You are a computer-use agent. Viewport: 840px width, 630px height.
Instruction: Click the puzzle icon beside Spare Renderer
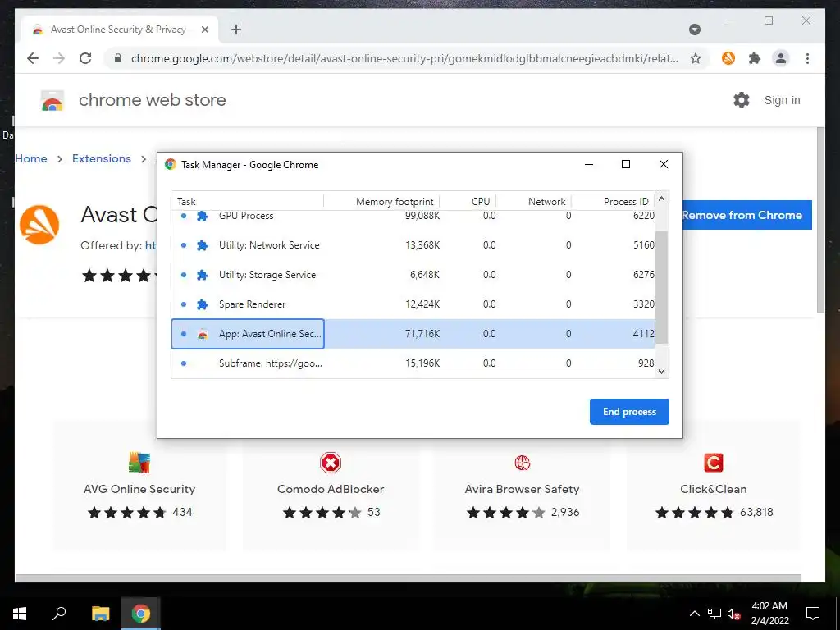click(202, 304)
